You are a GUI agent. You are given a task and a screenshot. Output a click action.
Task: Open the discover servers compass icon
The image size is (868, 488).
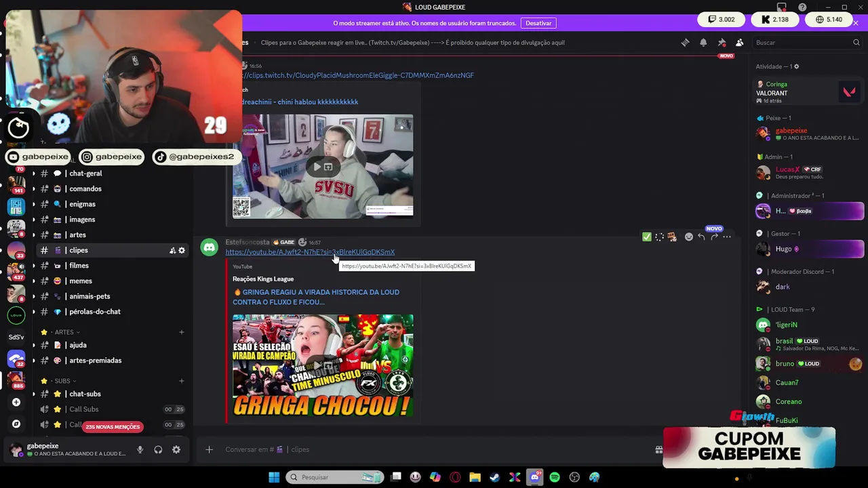coord(16,424)
